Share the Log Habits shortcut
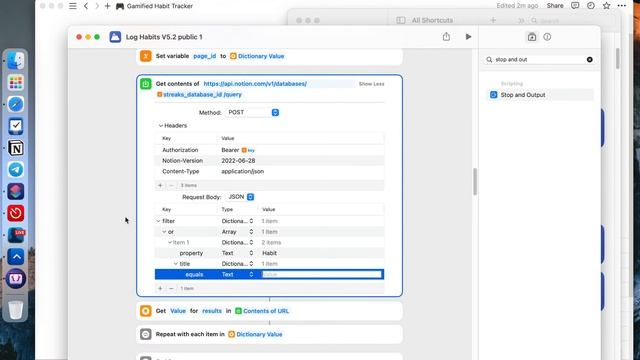The height and width of the screenshot is (360, 640). 446,37
